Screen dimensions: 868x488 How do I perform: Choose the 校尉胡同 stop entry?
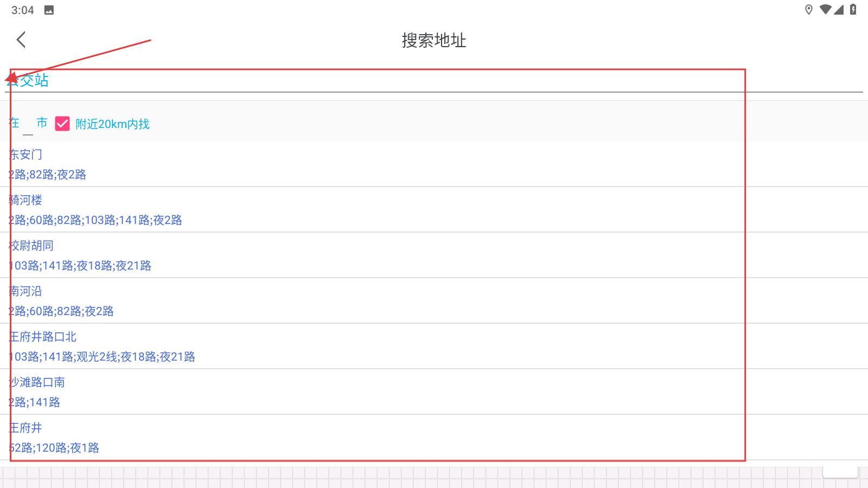(434, 255)
